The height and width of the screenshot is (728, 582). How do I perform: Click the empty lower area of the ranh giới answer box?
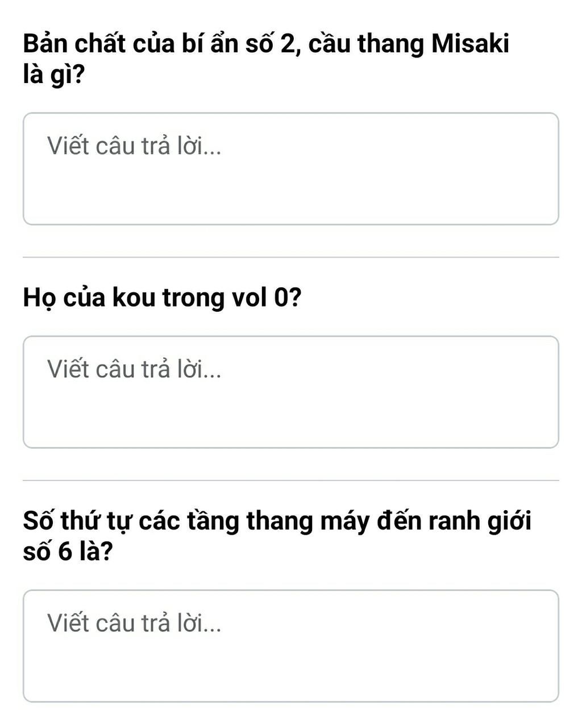point(290,676)
